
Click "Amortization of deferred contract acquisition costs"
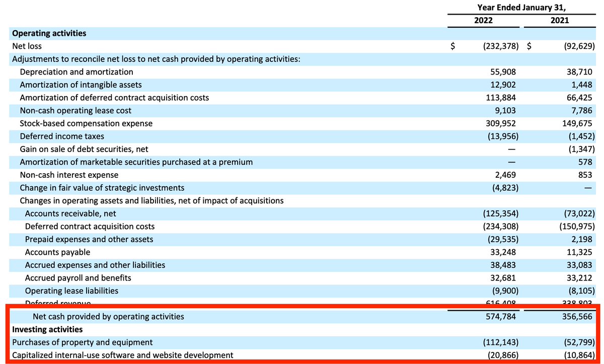[114, 98]
